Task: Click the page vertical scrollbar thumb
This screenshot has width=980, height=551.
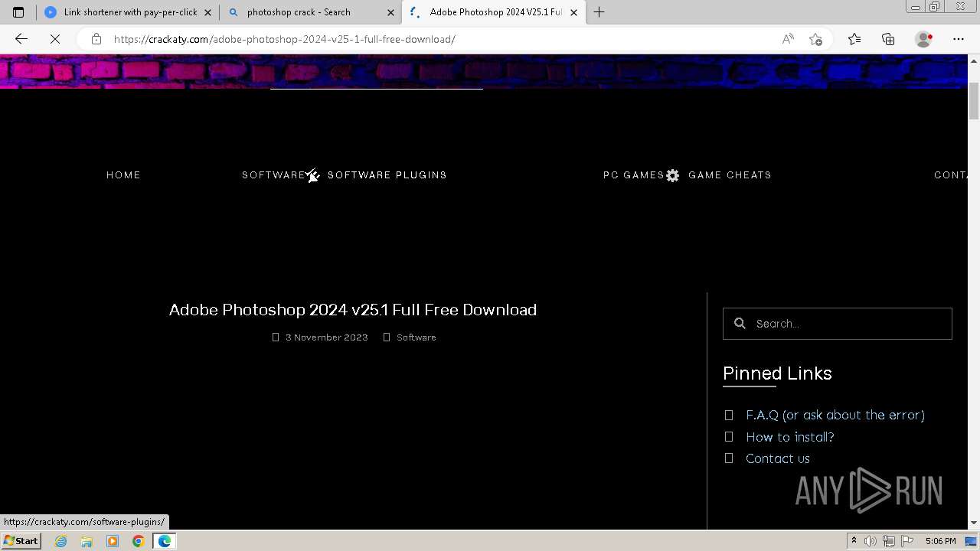Action: [x=974, y=100]
